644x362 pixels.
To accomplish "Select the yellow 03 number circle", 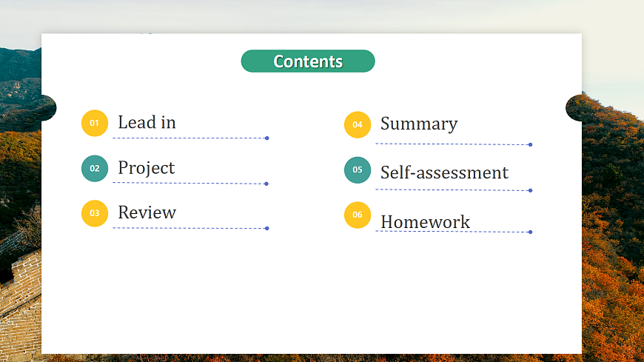I will click(95, 213).
